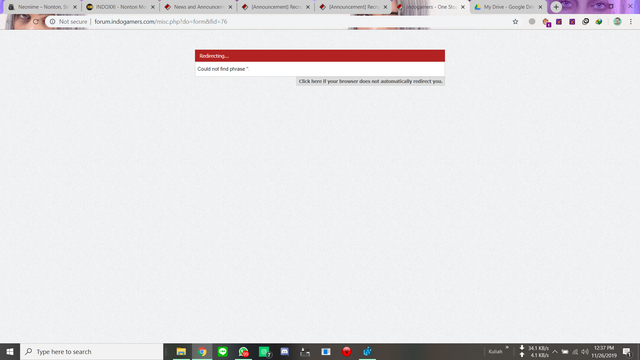640x360 pixels.
Task: Bookmark this page with the star icon
Action: (515, 22)
